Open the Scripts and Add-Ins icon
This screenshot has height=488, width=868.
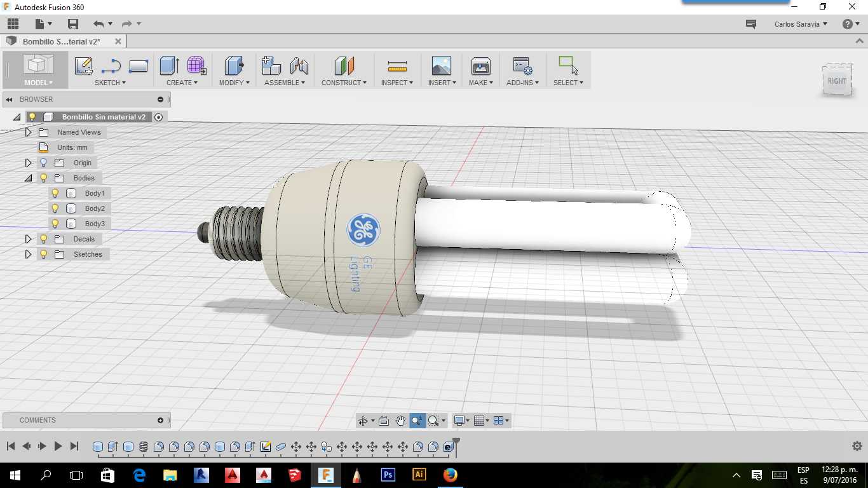[x=522, y=65]
